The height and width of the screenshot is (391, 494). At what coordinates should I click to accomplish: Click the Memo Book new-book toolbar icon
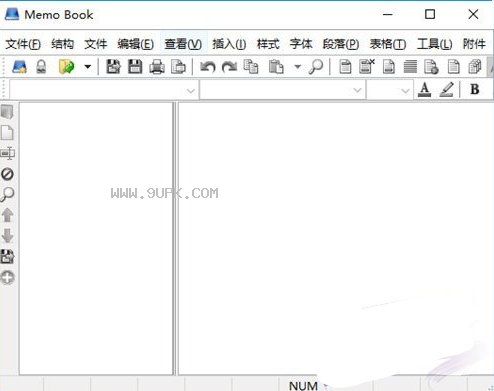click(x=19, y=67)
